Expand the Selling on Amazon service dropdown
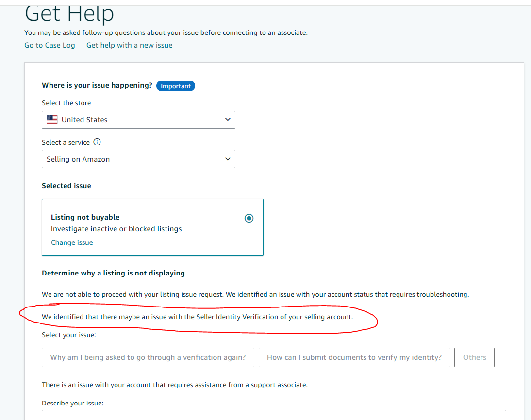This screenshot has width=531, height=420. 138,159
